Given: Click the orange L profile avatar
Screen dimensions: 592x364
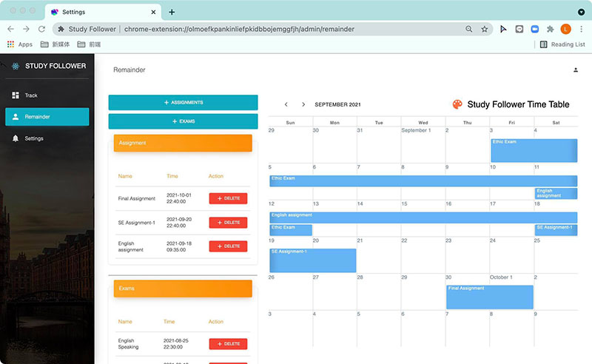Looking at the screenshot, I should [565, 29].
